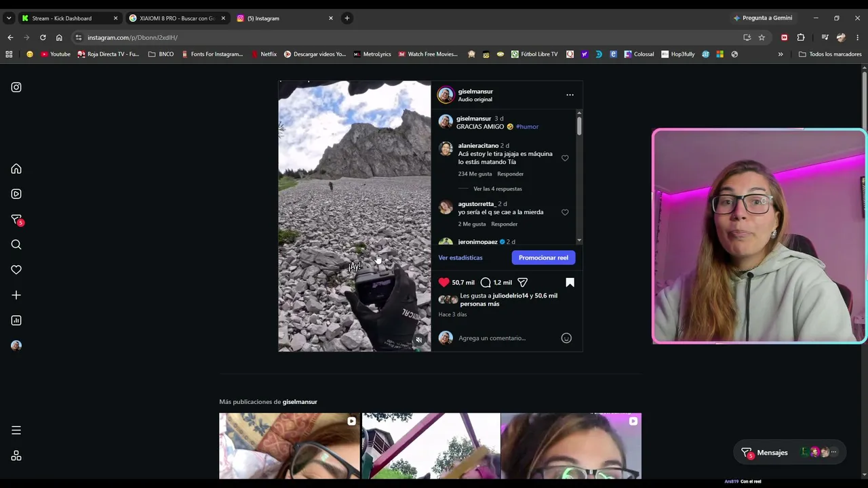Open the middle swing-ride post thumbnail
The image size is (868, 488).
(431, 446)
